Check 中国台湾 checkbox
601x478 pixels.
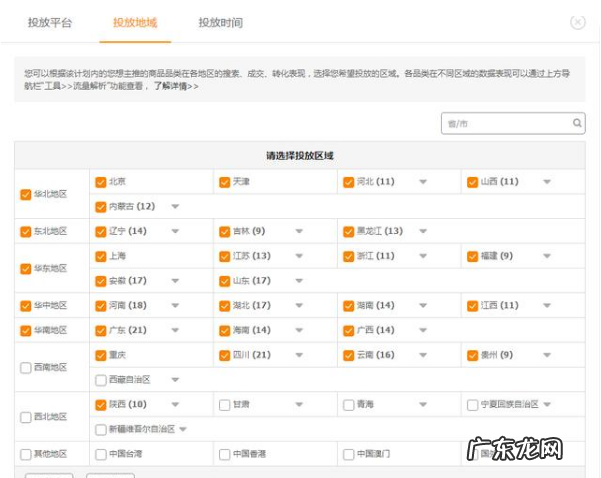pyautogui.click(x=101, y=454)
